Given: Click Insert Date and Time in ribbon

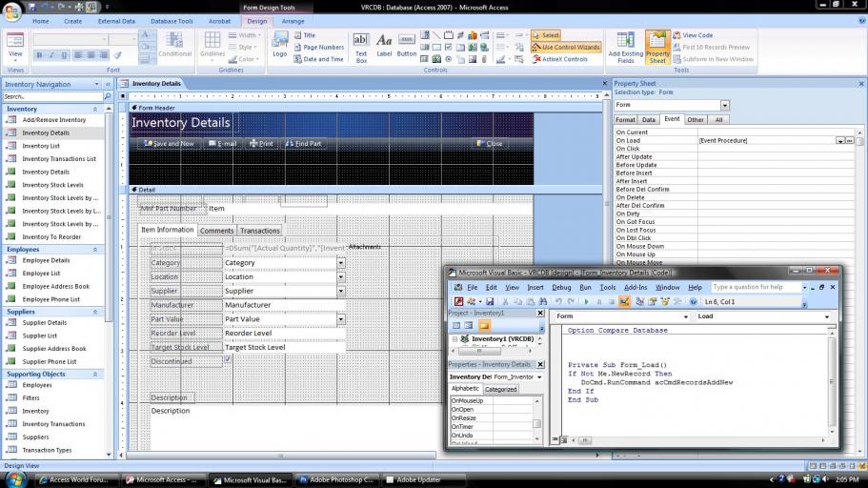Looking at the screenshot, I should point(318,59).
